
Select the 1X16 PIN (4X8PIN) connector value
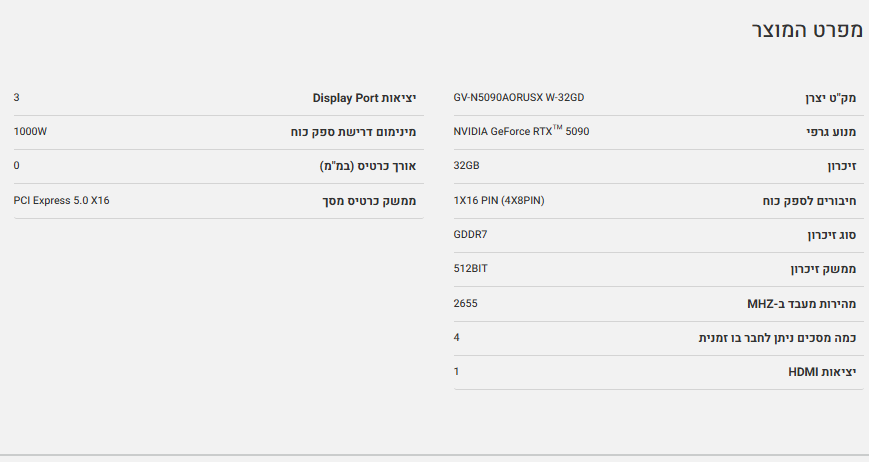[498, 200]
